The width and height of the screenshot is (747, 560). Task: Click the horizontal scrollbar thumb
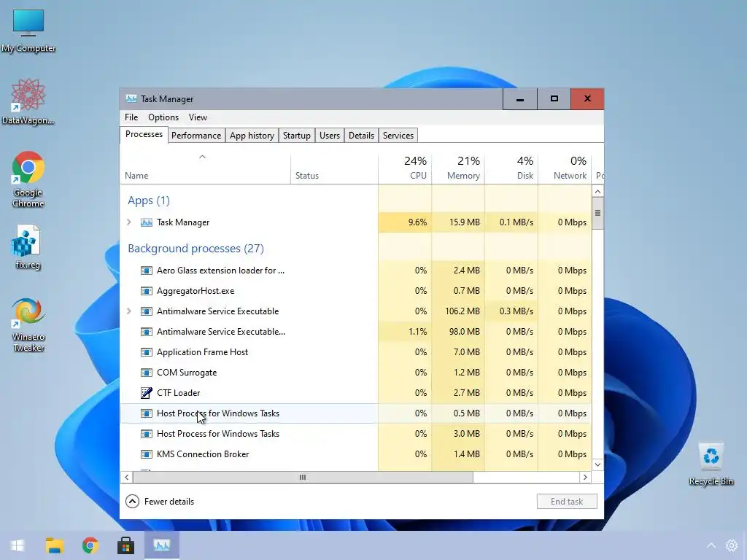(303, 477)
